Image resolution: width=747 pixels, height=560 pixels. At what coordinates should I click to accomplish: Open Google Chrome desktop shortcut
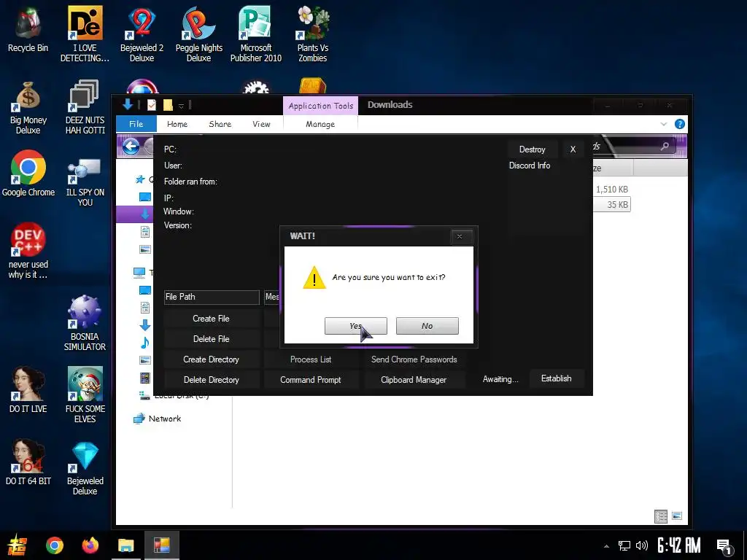click(x=28, y=174)
